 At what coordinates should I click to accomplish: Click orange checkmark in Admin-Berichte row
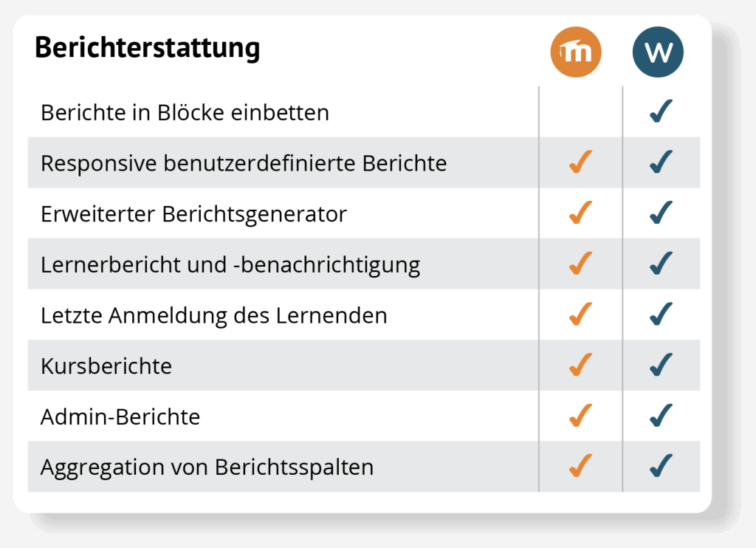[x=581, y=416]
